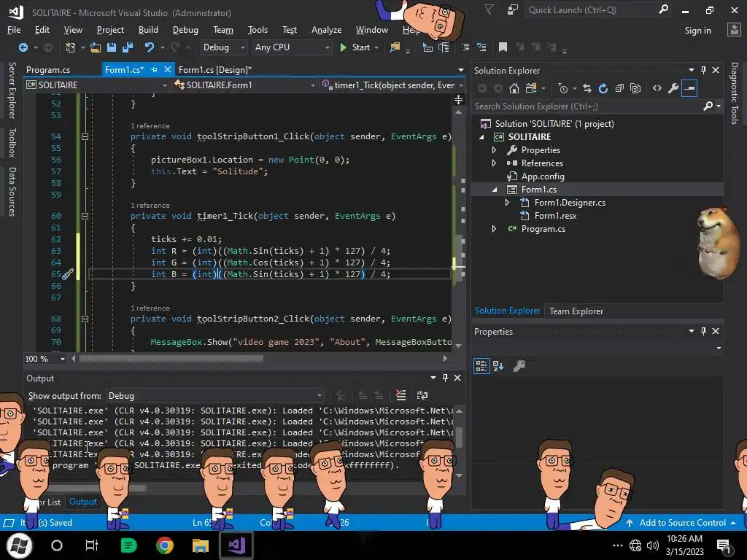Click the New Project toolbar icon

[x=71, y=47]
